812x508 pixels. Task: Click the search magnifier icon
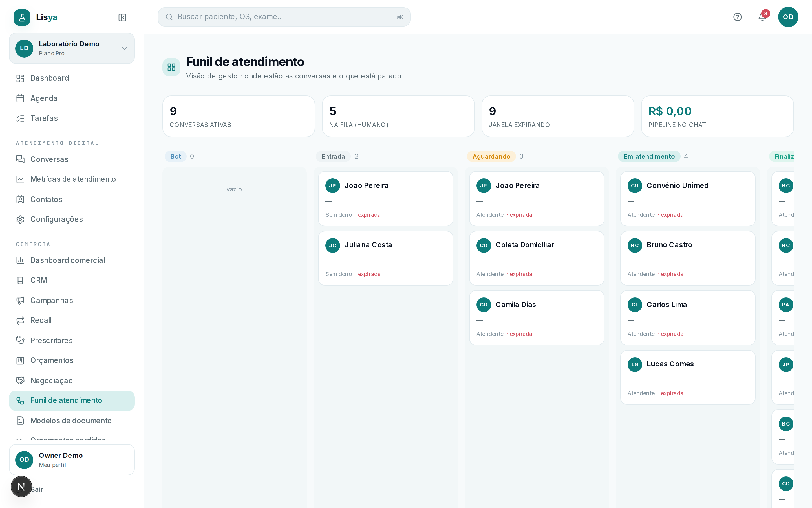pos(169,17)
